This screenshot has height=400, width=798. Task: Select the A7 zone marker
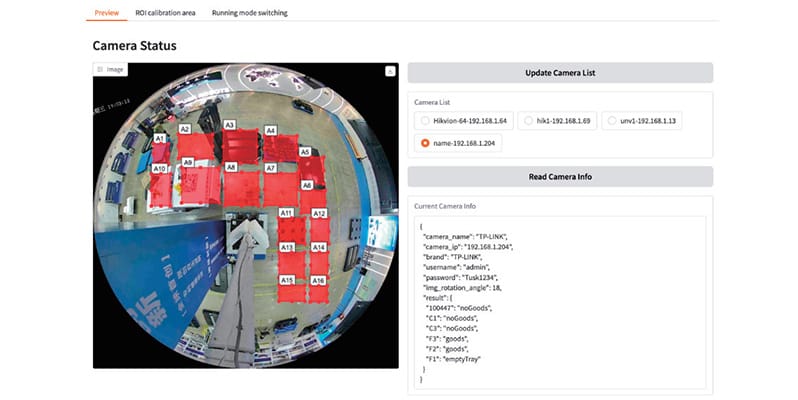point(270,169)
